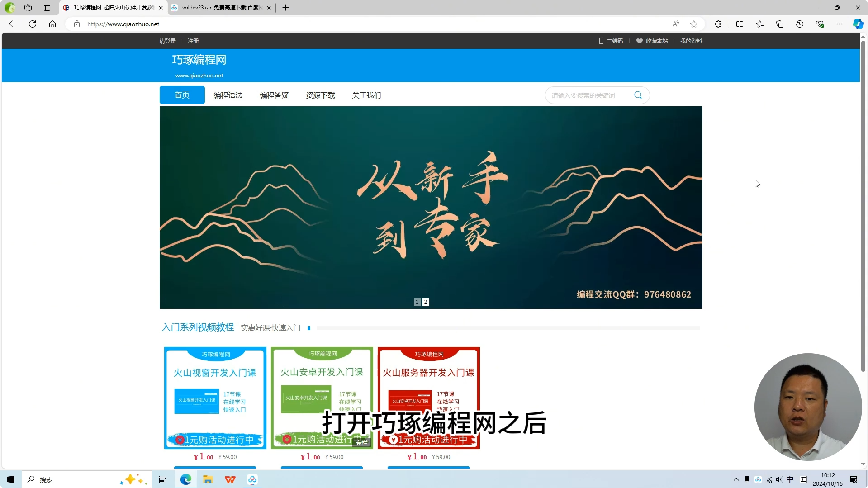Viewport: 868px width, 488px height.
Task: Open 火山安卓开发入门课 course card
Action: coord(322,398)
